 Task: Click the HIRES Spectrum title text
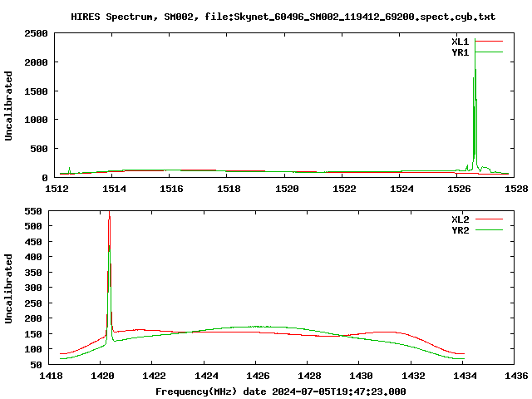pyautogui.click(x=283, y=17)
